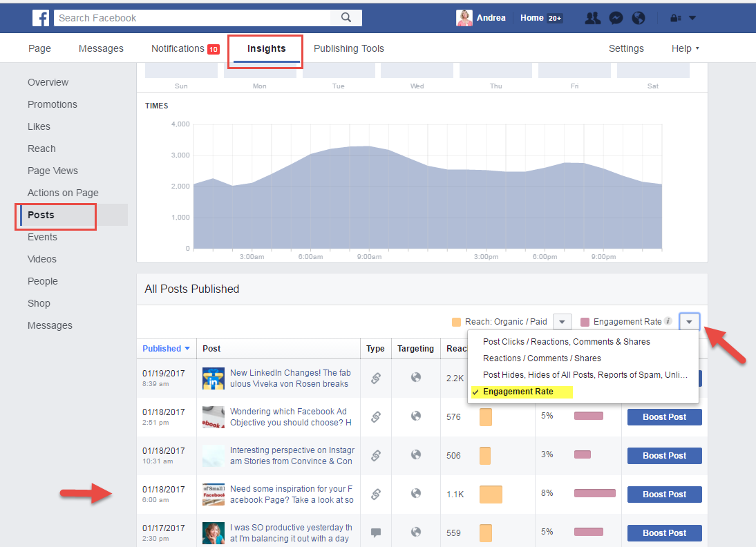This screenshot has height=547, width=756.
Task: Click the privacy shortcuts lock icon
Action: [x=675, y=18]
